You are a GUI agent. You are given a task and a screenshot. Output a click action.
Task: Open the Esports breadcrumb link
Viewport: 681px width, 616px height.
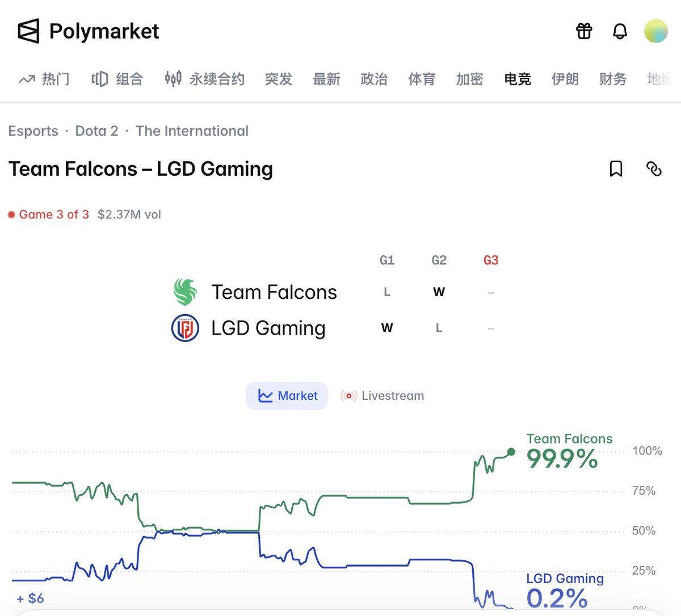point(33,131)
